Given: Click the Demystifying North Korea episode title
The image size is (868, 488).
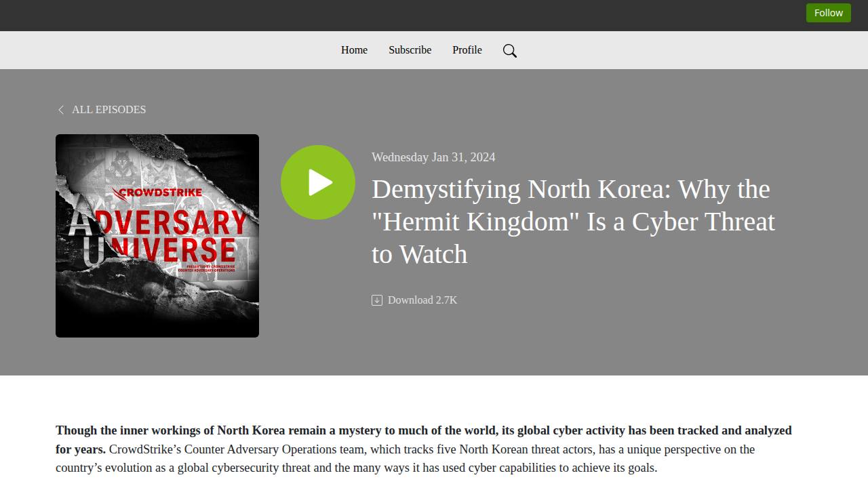Looking at the screenshot, I should [573, 222].
